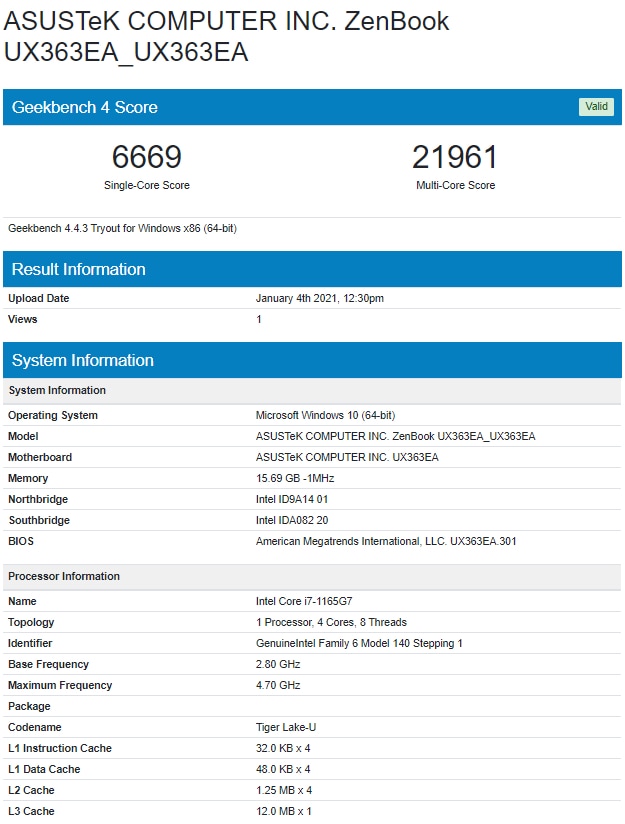Click the Package label

click(29, 706)
